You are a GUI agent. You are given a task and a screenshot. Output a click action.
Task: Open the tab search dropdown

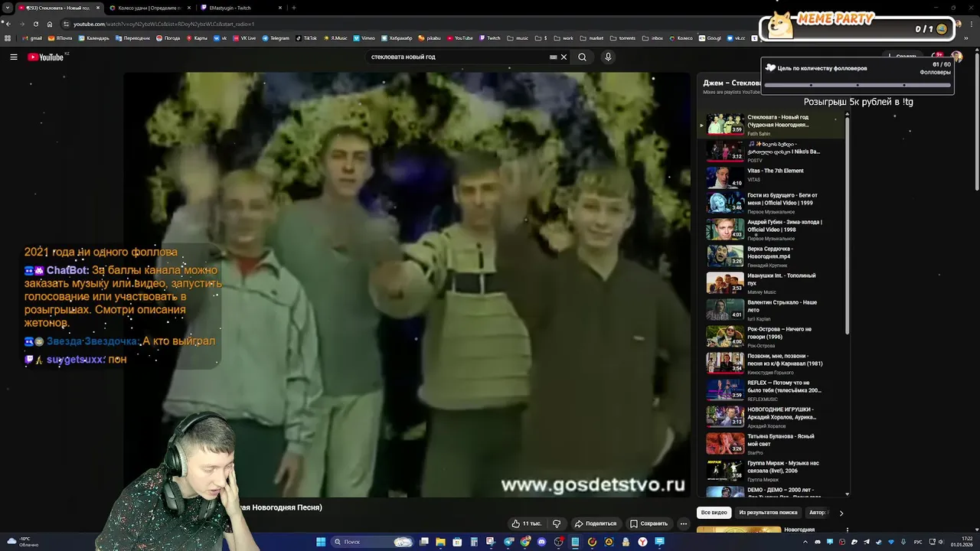[8, 8]
